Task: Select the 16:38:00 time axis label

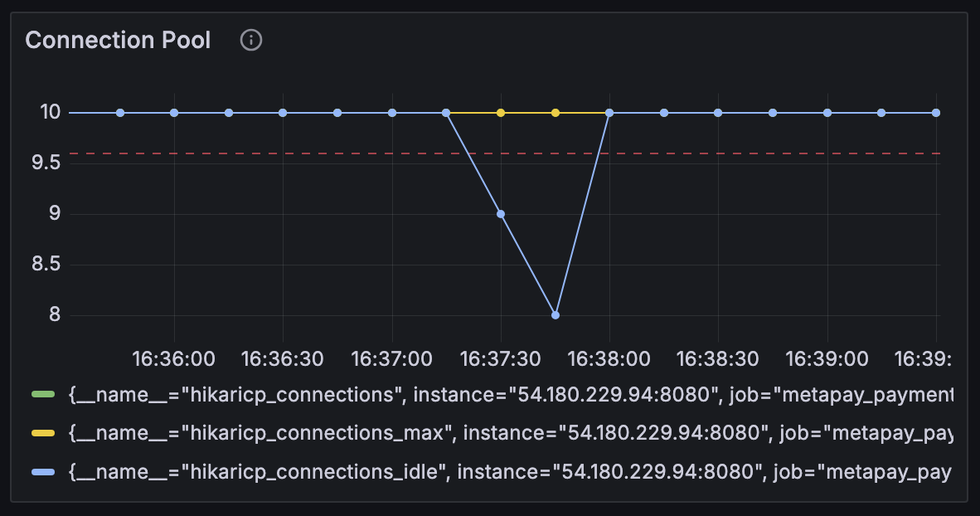Action: pos(610,358)
